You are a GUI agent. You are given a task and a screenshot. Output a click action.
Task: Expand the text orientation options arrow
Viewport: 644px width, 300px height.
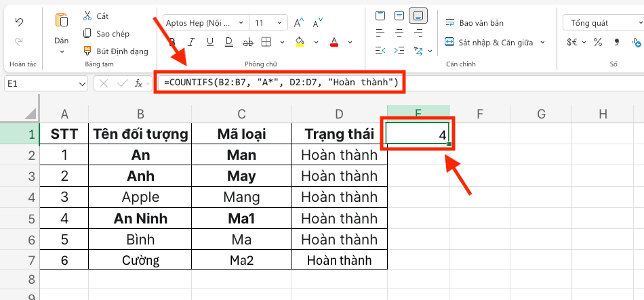pos(430,51)
